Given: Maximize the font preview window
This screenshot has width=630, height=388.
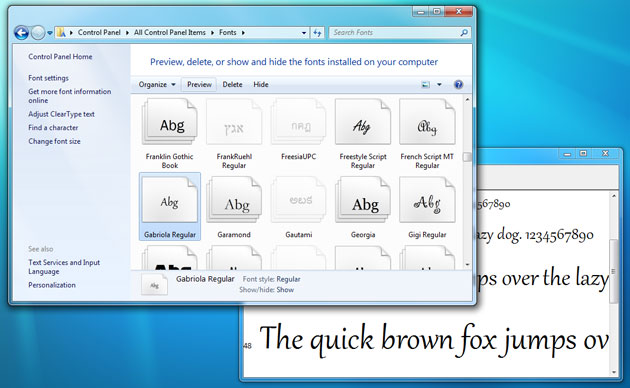Looking at the screenshot, I should point(583,154).
